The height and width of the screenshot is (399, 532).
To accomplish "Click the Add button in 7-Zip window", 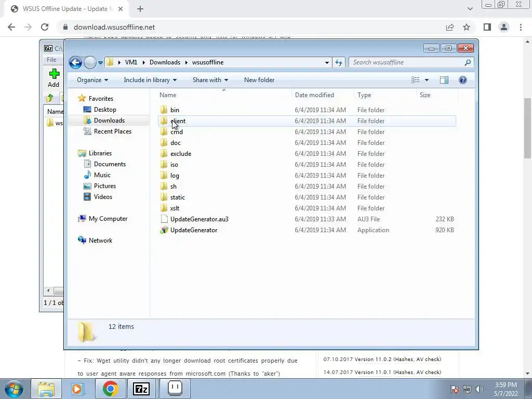I will [54, 78].
